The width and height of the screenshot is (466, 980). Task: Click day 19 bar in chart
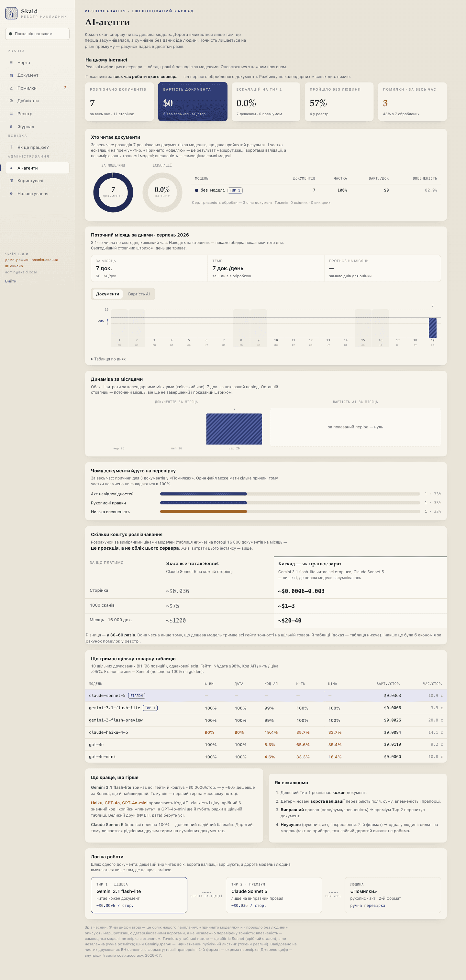(433, 327)
